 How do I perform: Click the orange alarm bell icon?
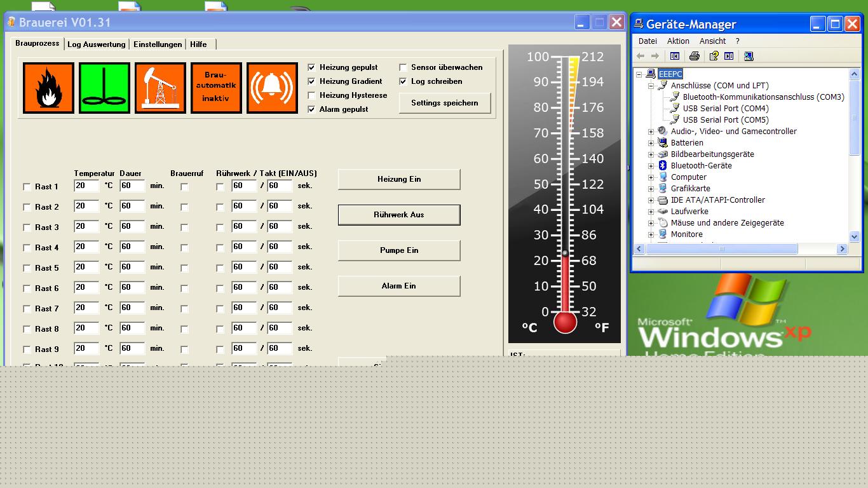(x=272, y=88)
